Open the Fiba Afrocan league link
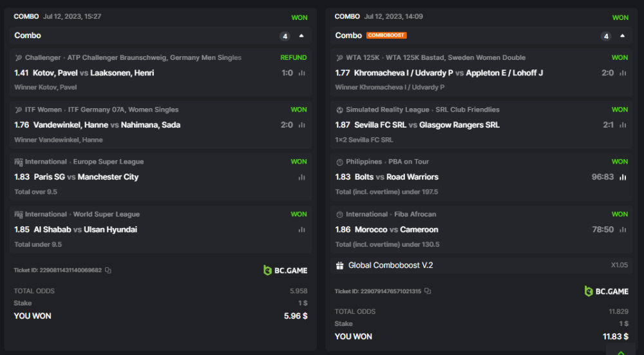Screen dimensions: 644x355 coord(415,215)
